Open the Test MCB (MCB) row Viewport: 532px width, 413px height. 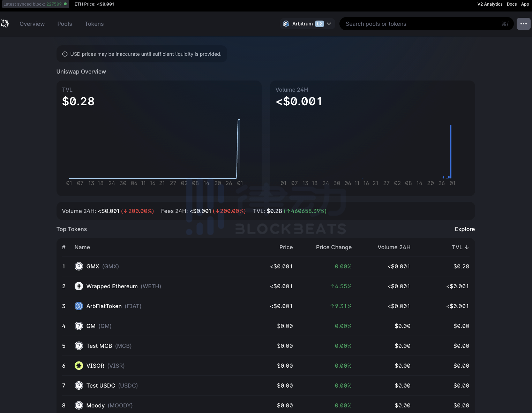pyautogui.click(x=265, y=346)
